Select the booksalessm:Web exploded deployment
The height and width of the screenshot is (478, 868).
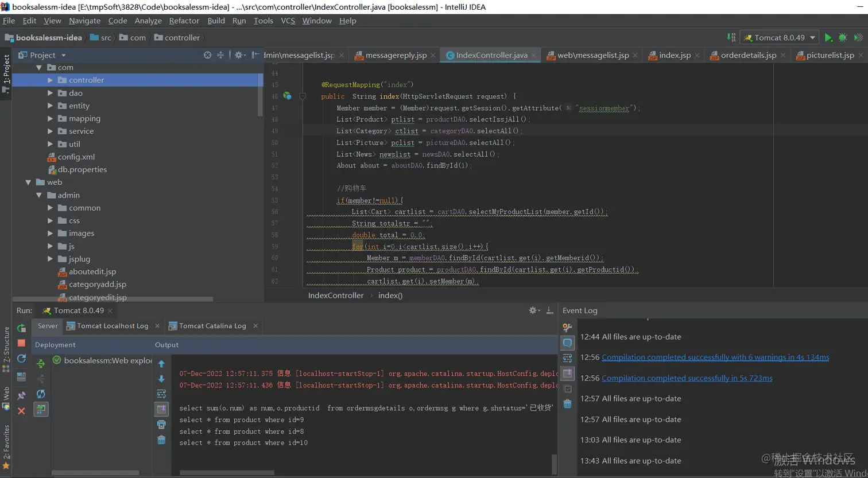click(x=102, y=360)
